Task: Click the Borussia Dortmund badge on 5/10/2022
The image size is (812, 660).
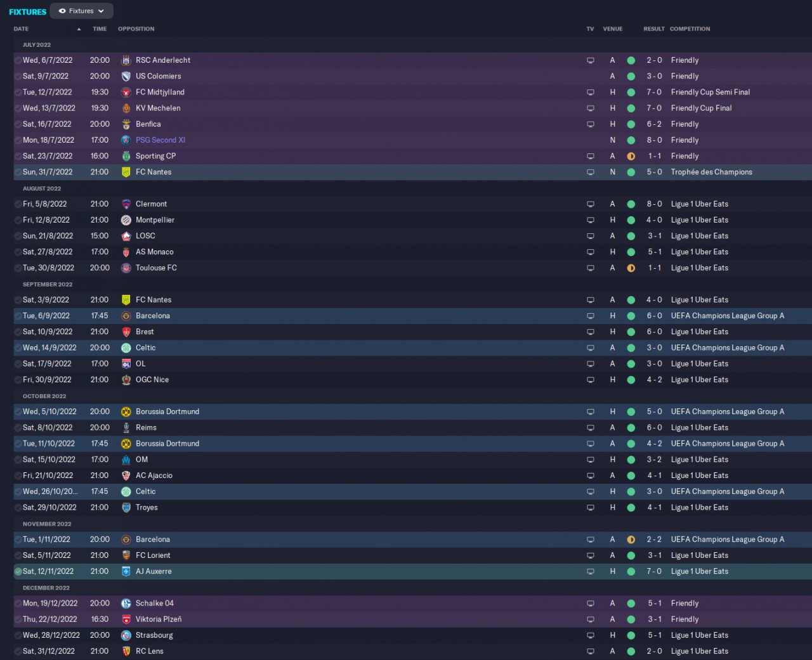Action: [126, 411]
